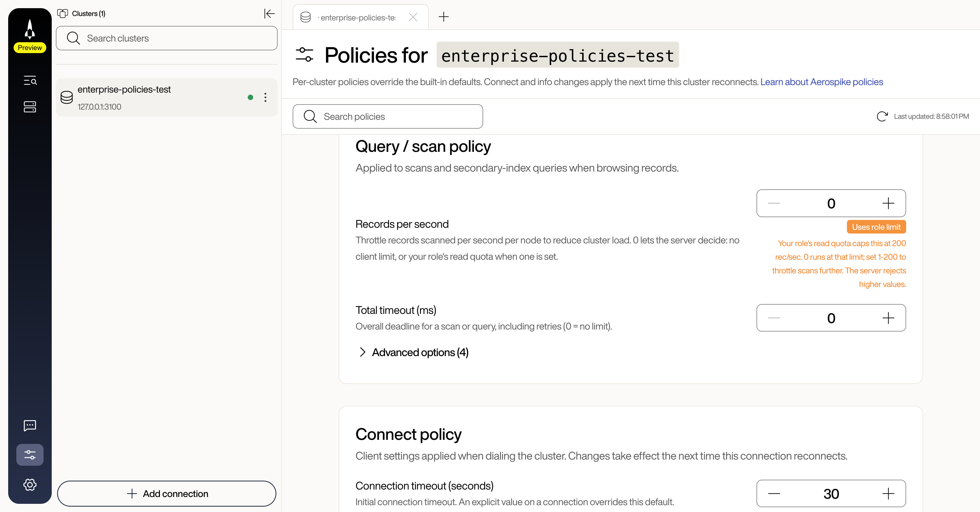
Task: Decrease Connection timeout (seconds) value
Action: [x=774, y=494]
